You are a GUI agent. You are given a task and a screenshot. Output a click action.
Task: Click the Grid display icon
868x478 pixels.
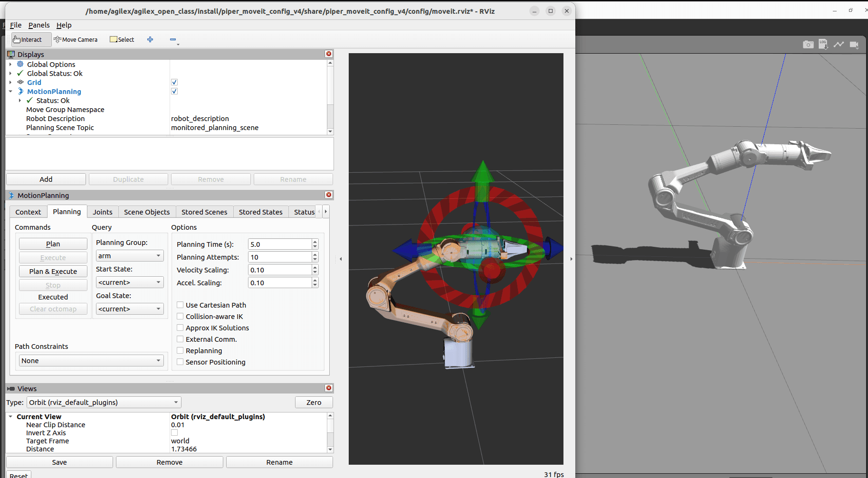pyautogui.click(x=20, y=82)
